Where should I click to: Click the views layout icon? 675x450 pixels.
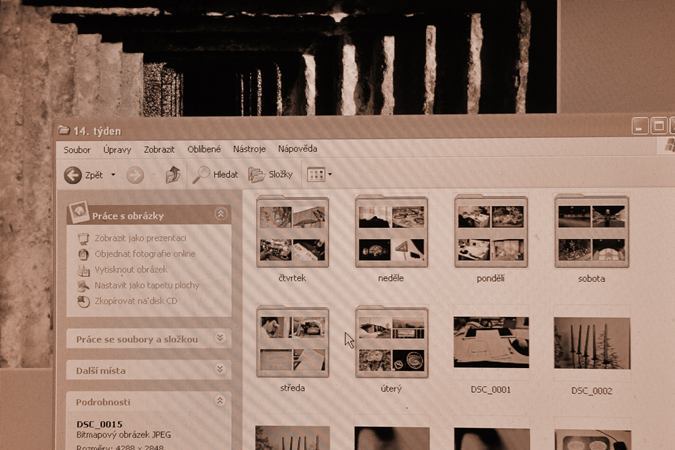[316, 174]
